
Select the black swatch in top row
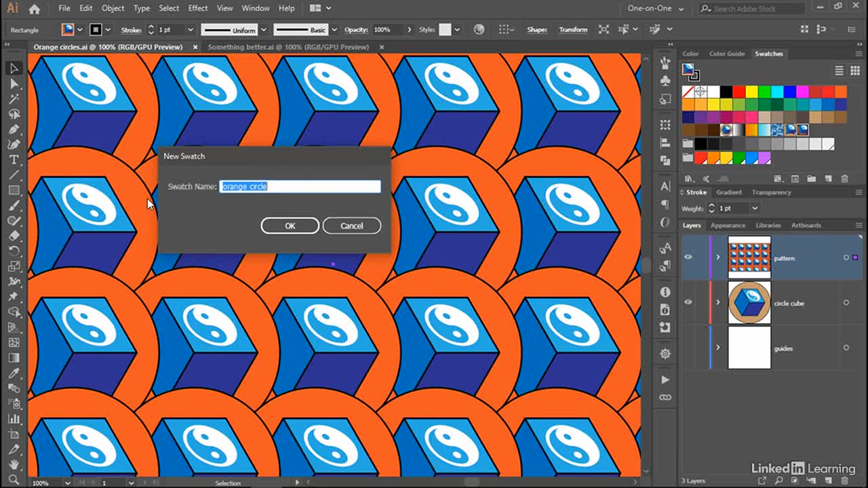726,91
